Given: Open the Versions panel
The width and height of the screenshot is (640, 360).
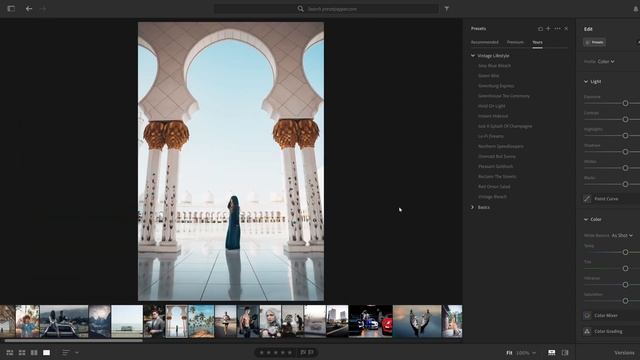Looking at the screenshot, I should (x=624, y=353).
